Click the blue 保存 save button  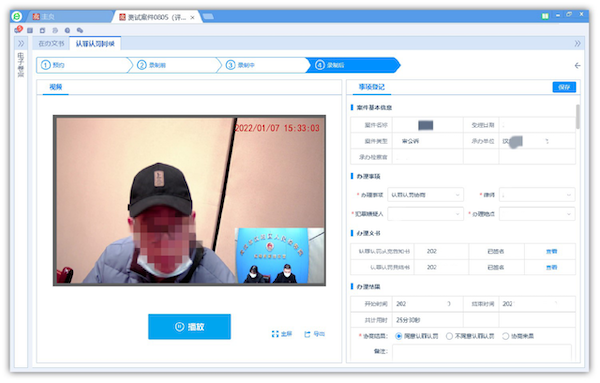point(564,87)
